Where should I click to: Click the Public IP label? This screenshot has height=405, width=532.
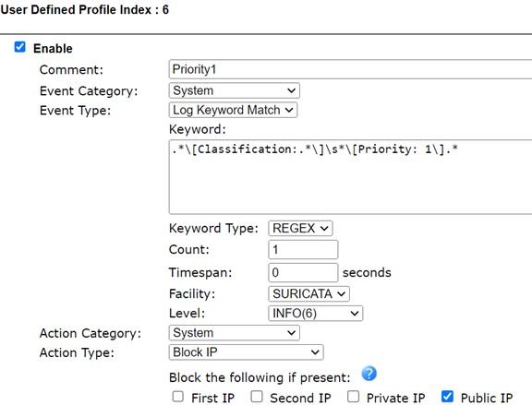coord(487,398)
